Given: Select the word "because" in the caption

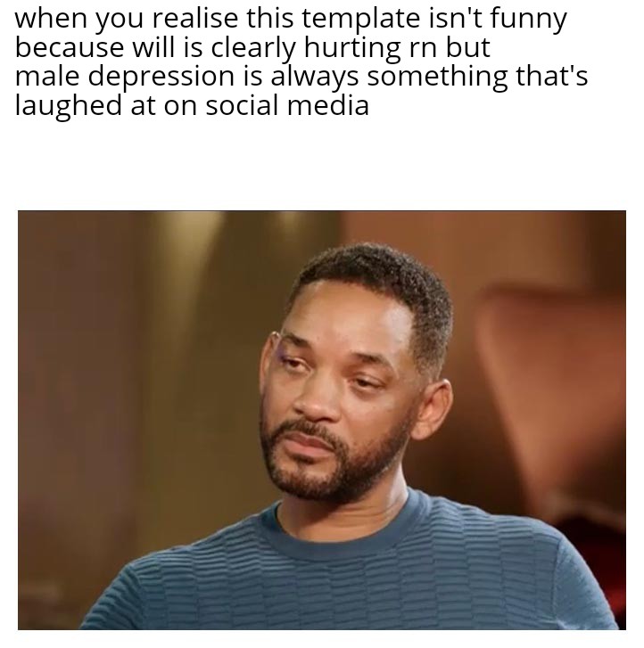Looking at the screenshot, I should [70, 46].
